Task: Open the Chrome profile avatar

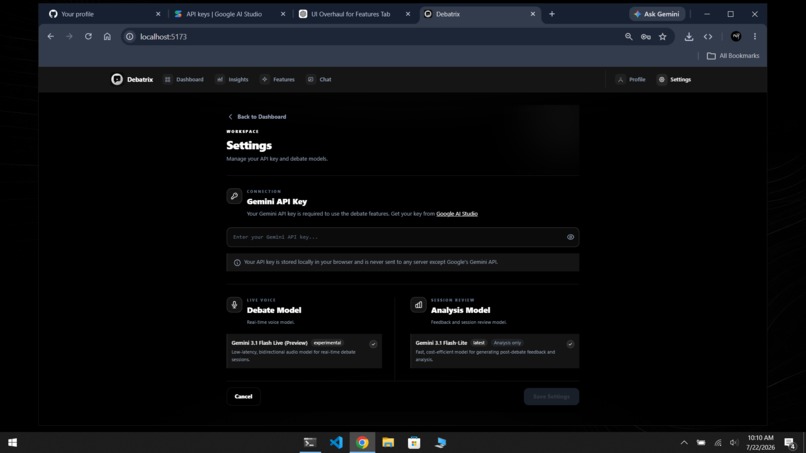Action: (x=736, y=37)
